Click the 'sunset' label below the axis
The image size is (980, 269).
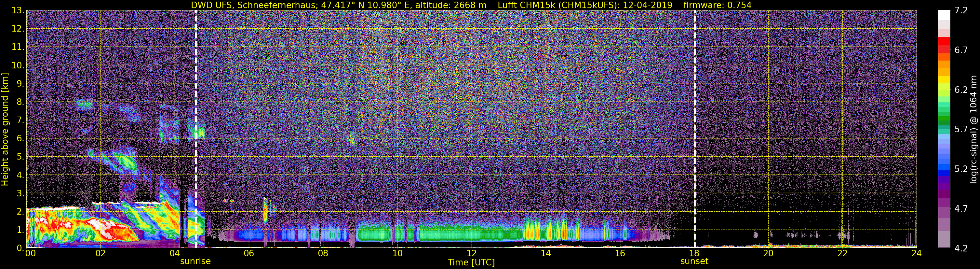[x=694, y=262]
